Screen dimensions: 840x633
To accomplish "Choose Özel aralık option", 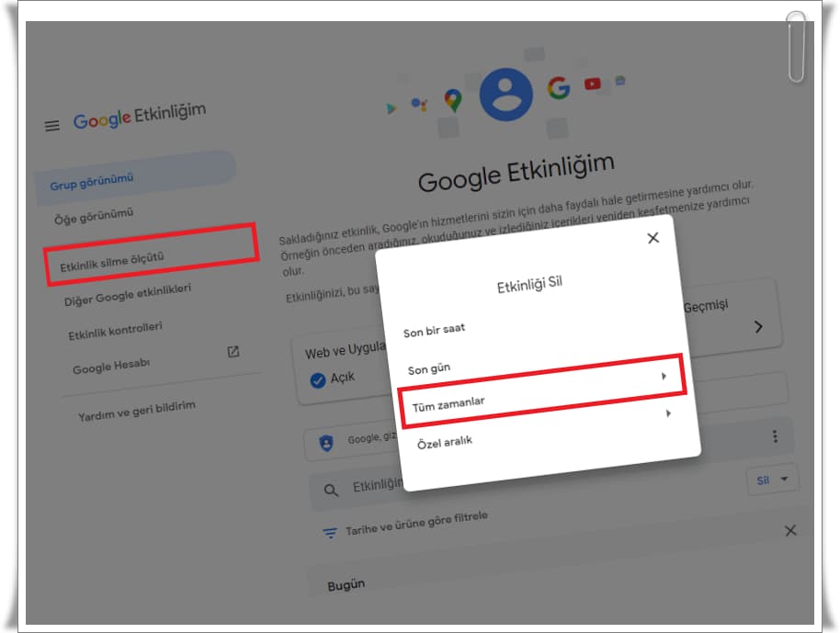I will (444, 442).
